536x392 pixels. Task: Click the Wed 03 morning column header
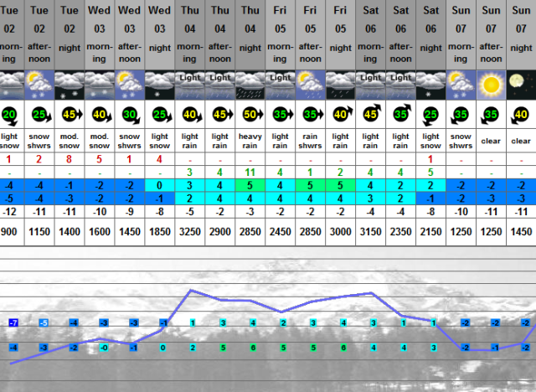coord(100,34)
